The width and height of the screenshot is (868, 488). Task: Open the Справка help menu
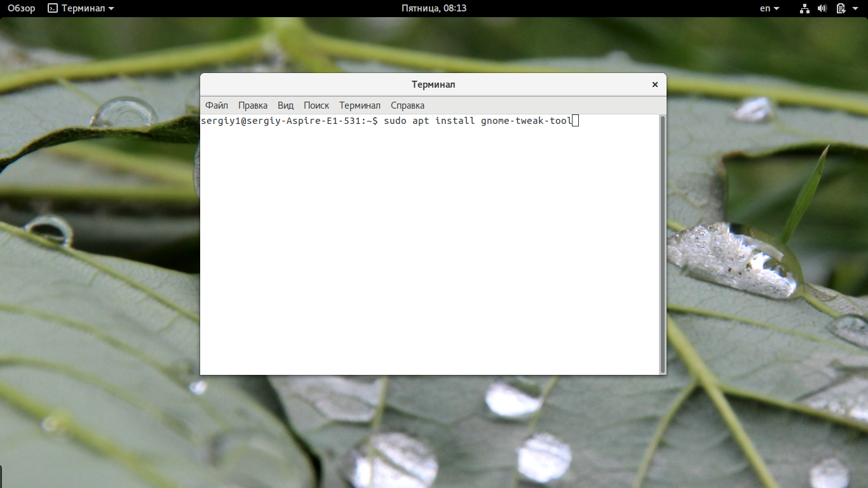pos(407,105)
